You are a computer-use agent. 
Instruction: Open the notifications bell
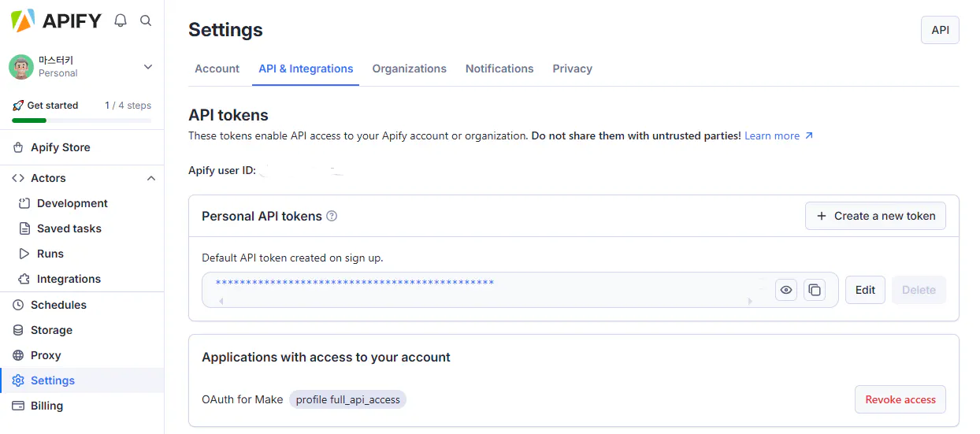coord(121,20)
